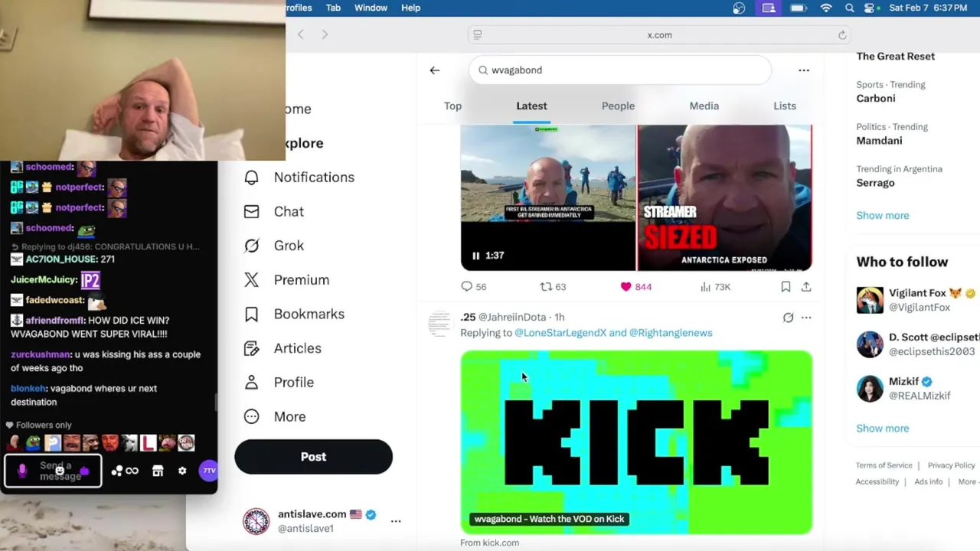This screenshot has height=551, width=980.
Task: Open Kick VOD link card thumbnail
Action: click(x=636, y=442)
